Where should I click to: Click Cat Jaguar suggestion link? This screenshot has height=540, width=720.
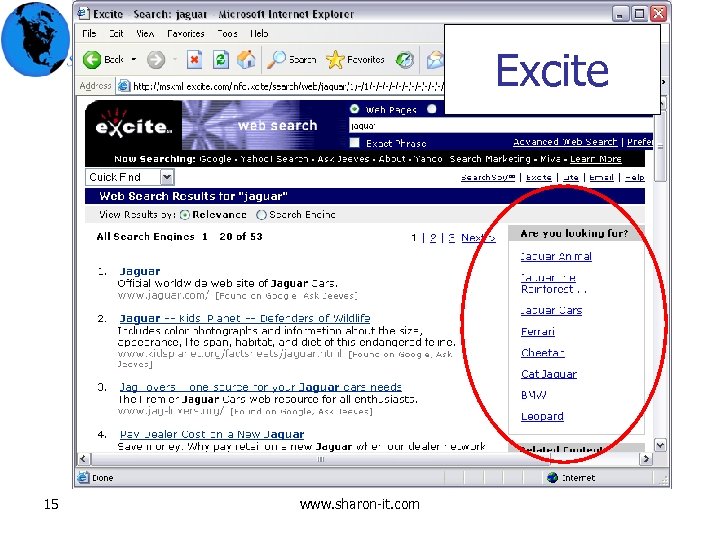coord(549,374)
